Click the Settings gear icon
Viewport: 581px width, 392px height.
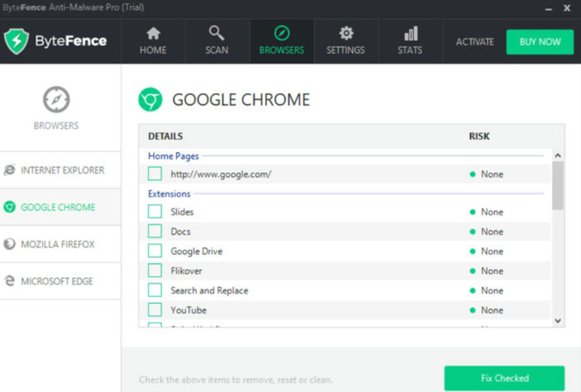[346, 33]
